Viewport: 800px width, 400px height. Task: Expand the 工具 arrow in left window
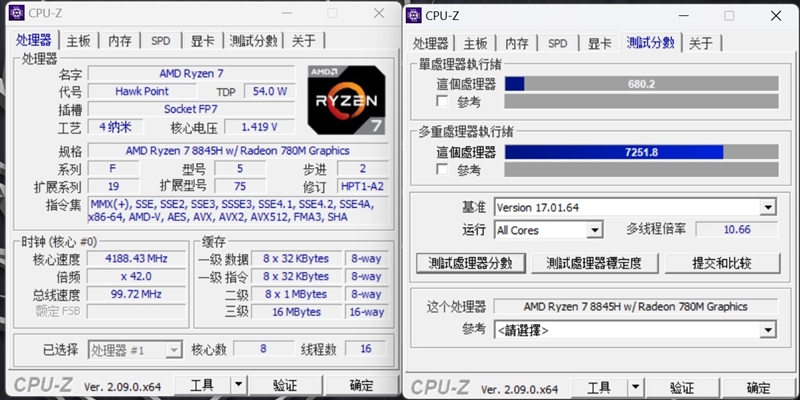238,385
